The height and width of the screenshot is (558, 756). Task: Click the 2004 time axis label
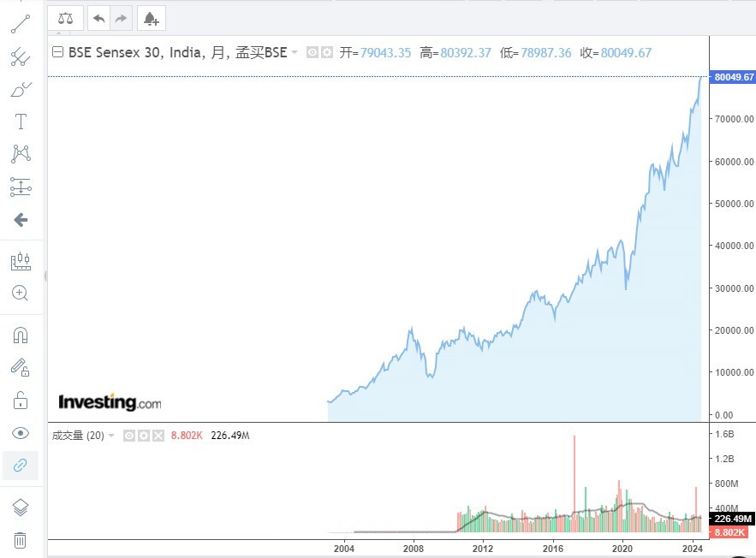tap(344, 549)
